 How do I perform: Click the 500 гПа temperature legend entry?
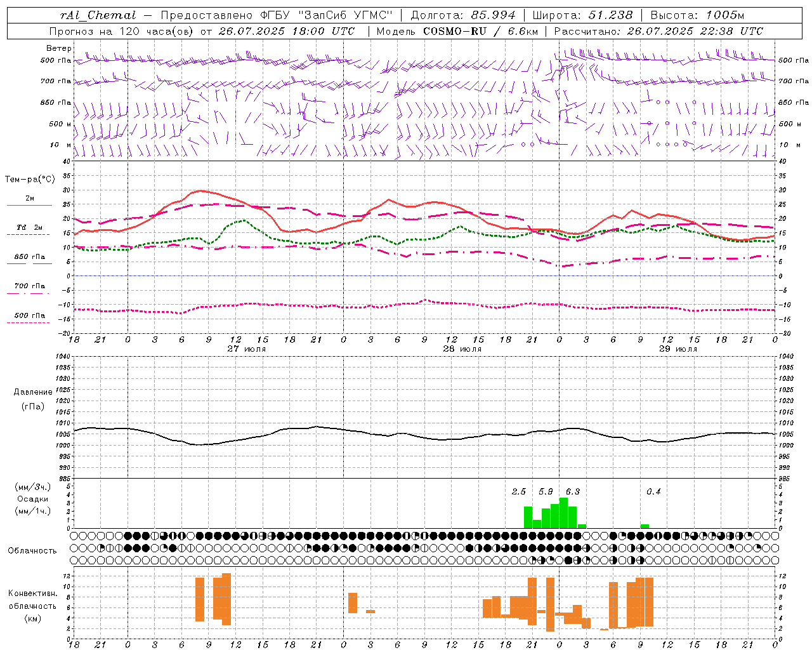pos(30,315)
